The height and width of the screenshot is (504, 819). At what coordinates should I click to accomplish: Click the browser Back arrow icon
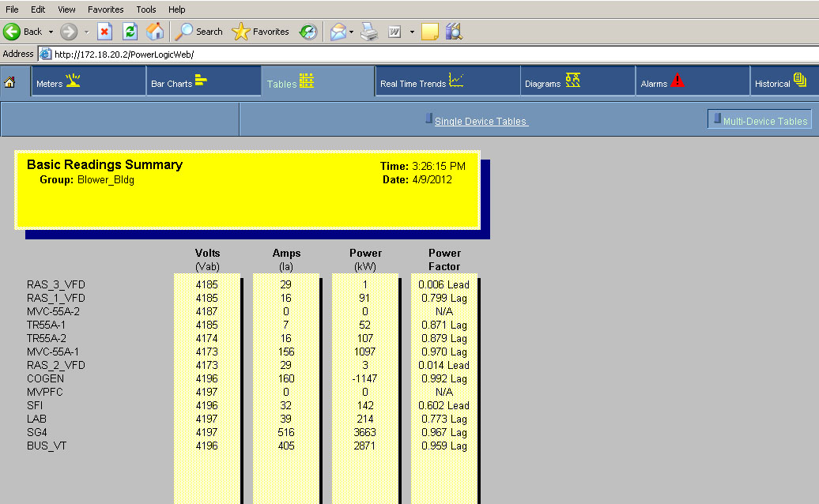pyautogui.click(x=12, y=32)
